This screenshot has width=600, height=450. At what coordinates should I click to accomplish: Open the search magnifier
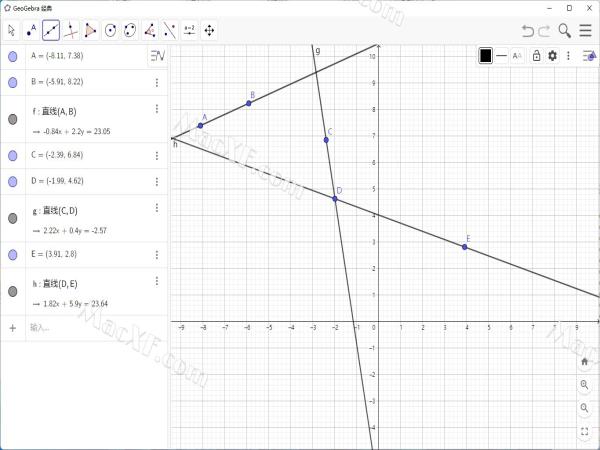[x=564, y=31]
